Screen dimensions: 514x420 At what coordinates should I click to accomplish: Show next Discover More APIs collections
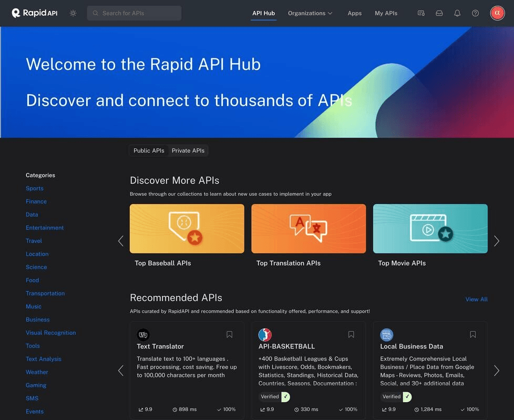coord(497,241)
